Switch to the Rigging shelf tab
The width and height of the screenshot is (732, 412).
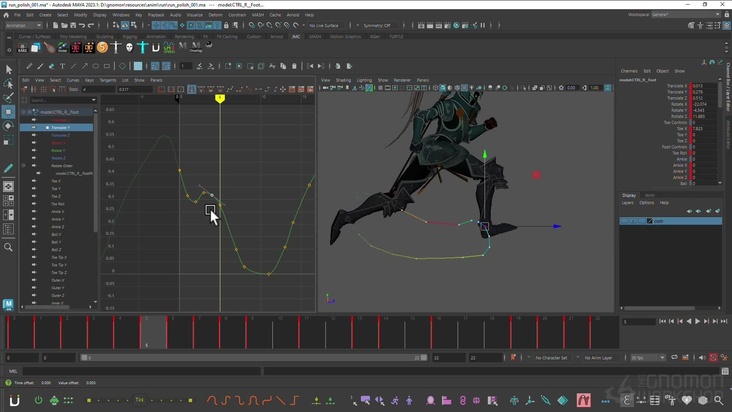tap(128, 36)
